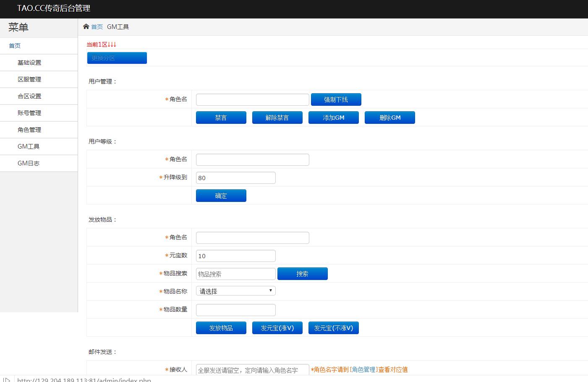Viewport: 588px width, 382px height.
Task: Focus the 升降级到 level input field
Action: 235,178
